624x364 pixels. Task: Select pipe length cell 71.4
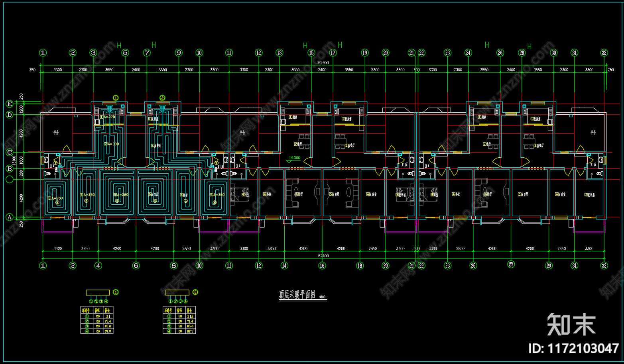(190, 321)
